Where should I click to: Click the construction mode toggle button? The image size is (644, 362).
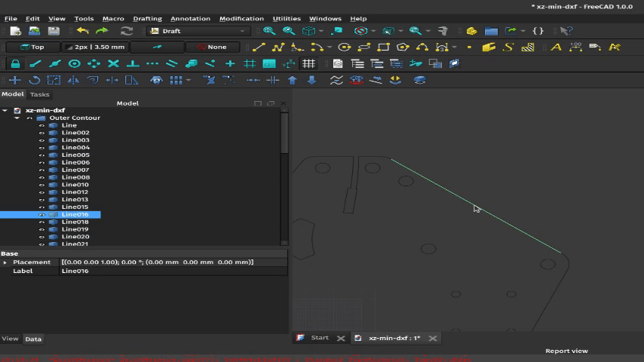pyautogui.click(x=158, y=48)
